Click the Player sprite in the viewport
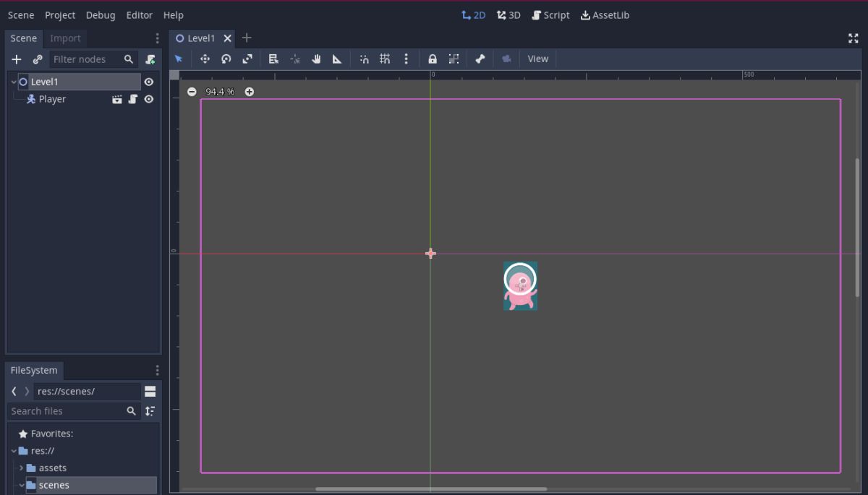 click(x=520, y=285)
